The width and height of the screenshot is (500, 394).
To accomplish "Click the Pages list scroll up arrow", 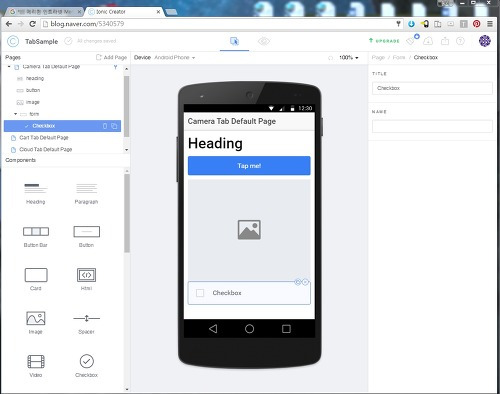I will 126,69.
